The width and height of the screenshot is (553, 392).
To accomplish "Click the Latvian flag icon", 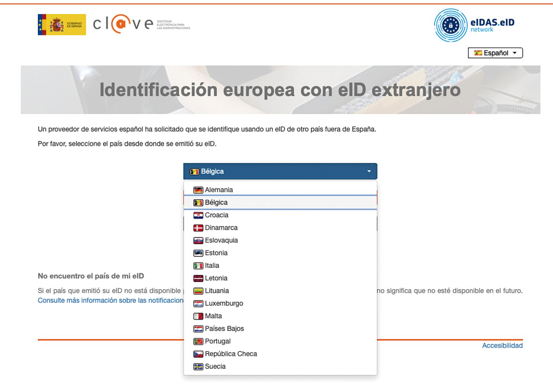I will [x=198, y=278].
